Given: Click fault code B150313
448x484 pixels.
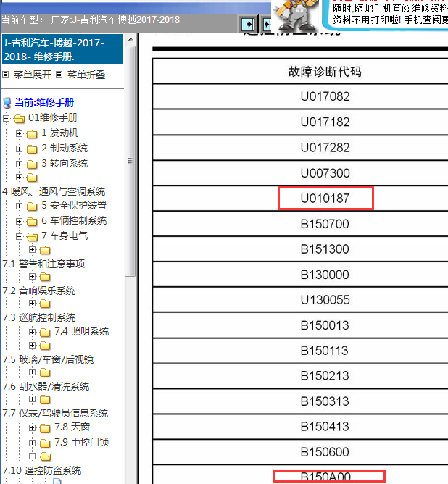Looking at the screenshot, I should coord(325,401).
